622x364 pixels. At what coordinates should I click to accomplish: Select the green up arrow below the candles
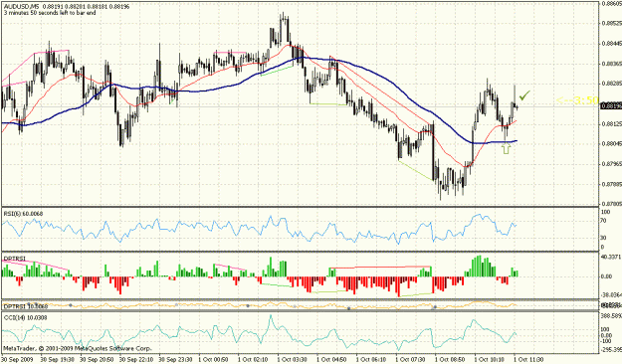tap(506, 148)
